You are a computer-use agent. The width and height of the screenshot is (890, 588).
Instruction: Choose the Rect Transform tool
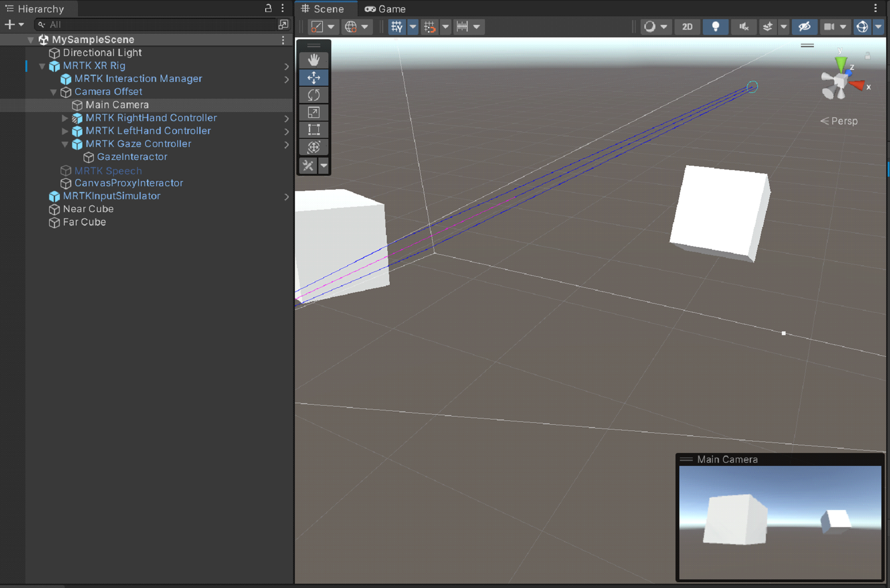tap(314, 130)
